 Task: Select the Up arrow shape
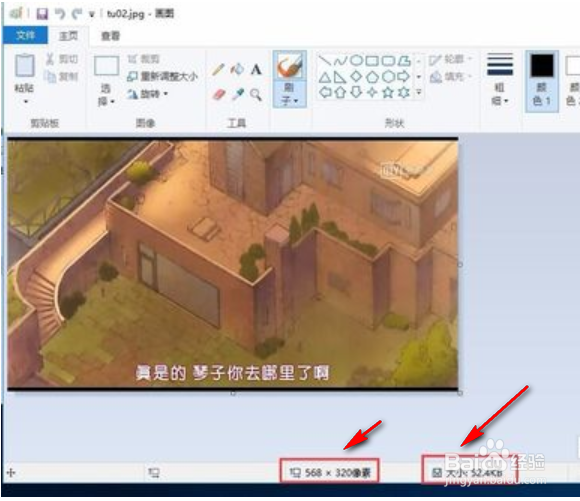click(340, 92)
